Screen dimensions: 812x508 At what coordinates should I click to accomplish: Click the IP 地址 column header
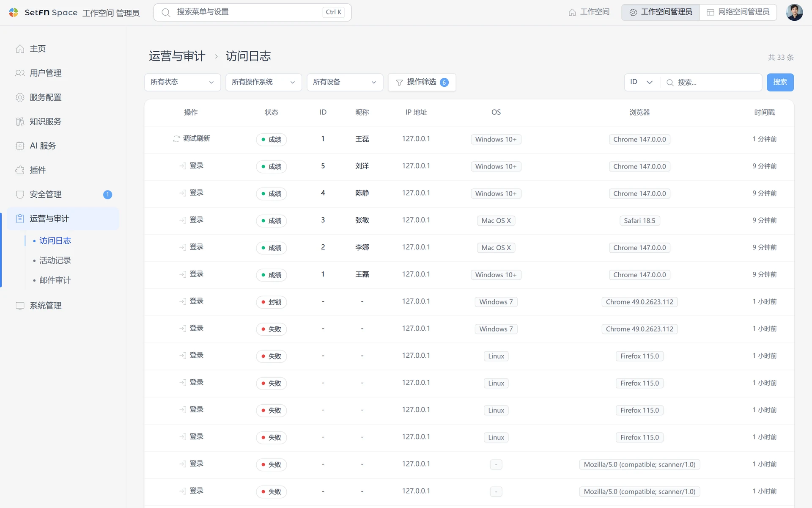pos(416,112)
